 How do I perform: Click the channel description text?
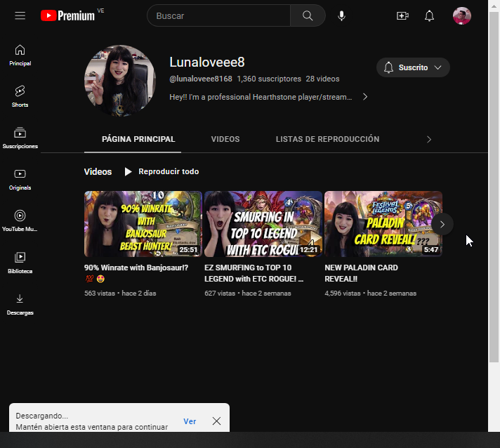261,97
